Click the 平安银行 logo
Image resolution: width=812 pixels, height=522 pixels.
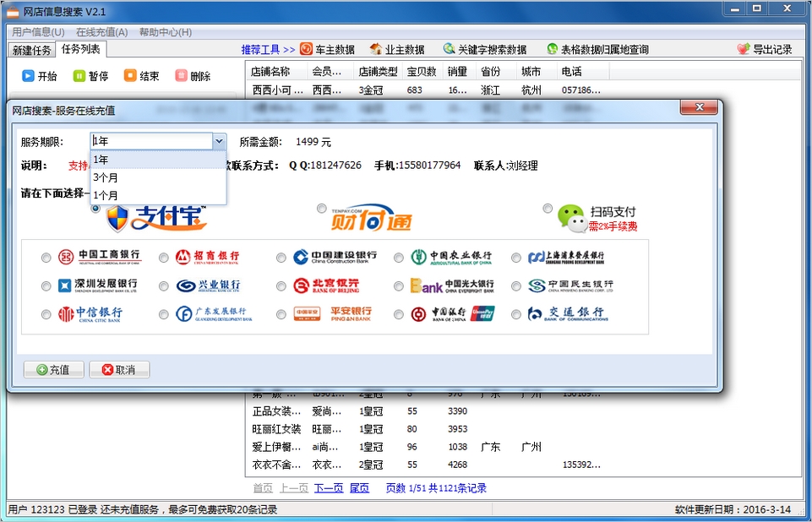point(332,314)
